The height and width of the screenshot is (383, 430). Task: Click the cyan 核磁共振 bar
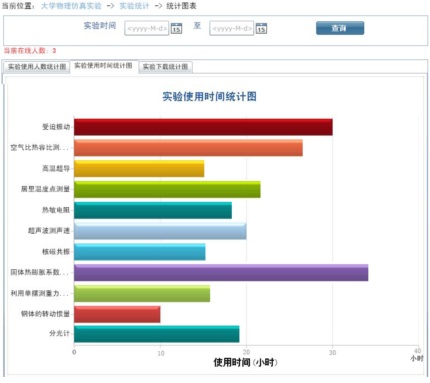(140, 252)
